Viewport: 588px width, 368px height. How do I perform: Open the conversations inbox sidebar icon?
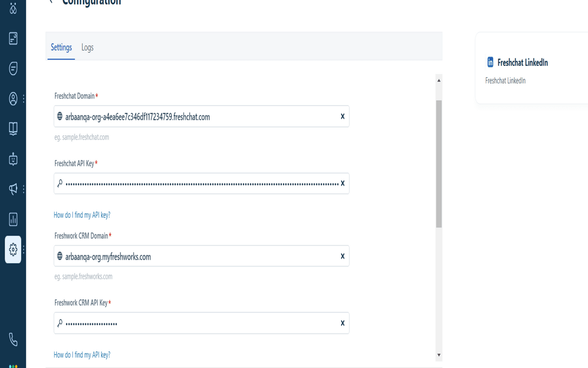pos(13,39)
